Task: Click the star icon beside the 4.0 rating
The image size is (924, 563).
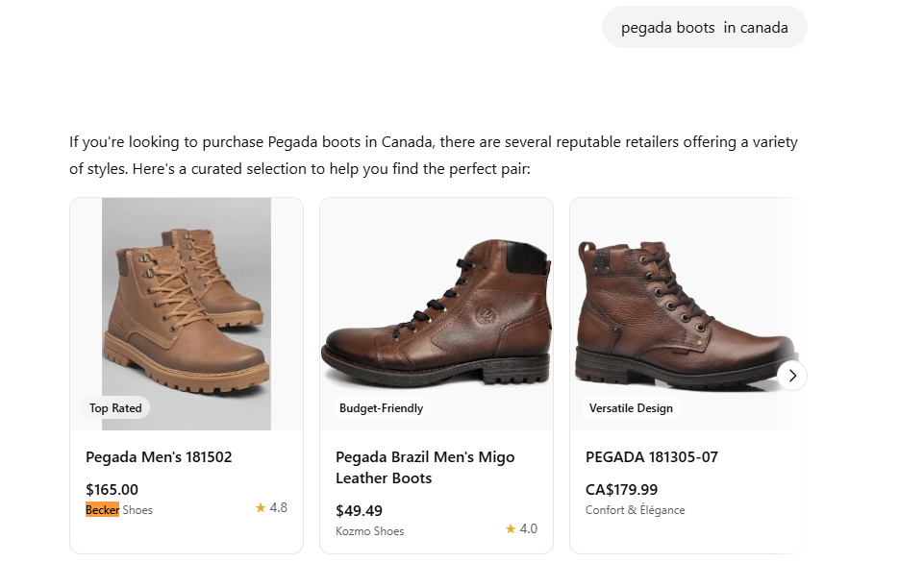Action: click(x=511, y=529)
